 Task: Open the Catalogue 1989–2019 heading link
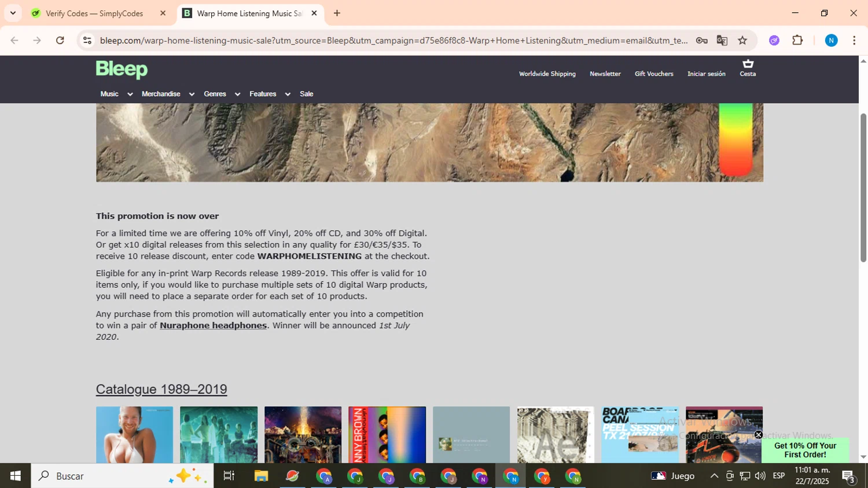(x=161, y=389)
